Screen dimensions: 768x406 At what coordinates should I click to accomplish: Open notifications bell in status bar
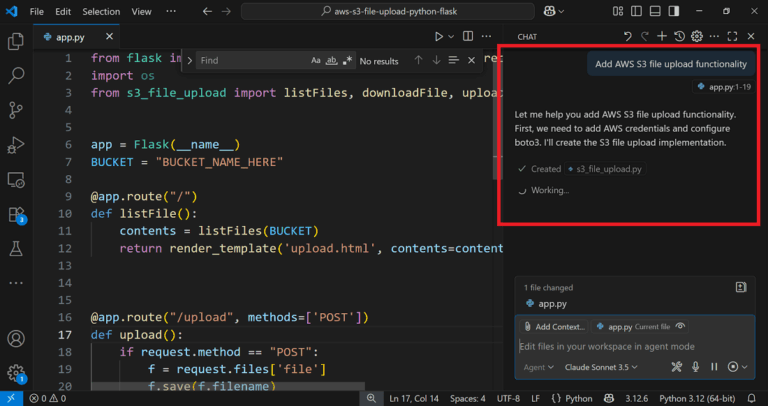pyautogui.click(x=752, y=399)
